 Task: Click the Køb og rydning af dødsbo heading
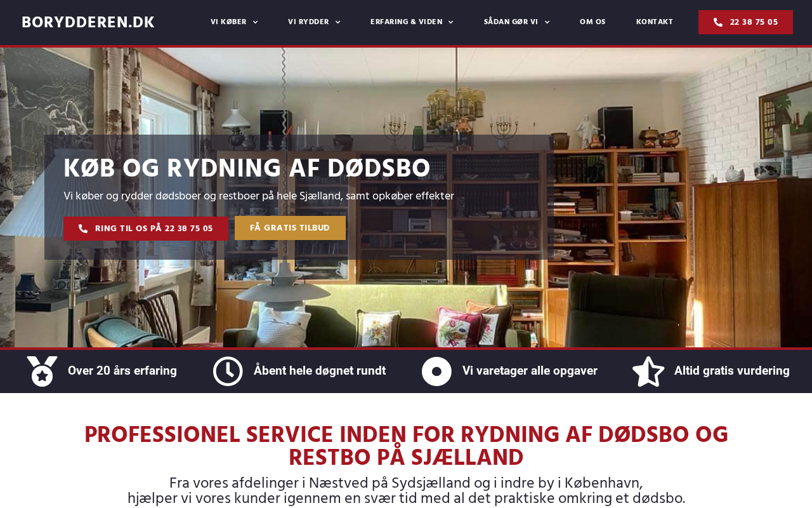(247, 169)
